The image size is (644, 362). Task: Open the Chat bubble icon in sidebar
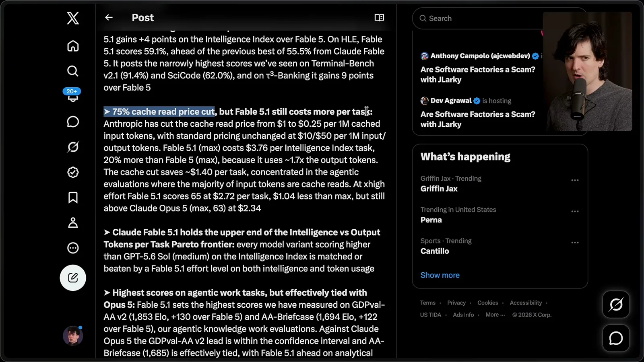click(x=73, y=122)
